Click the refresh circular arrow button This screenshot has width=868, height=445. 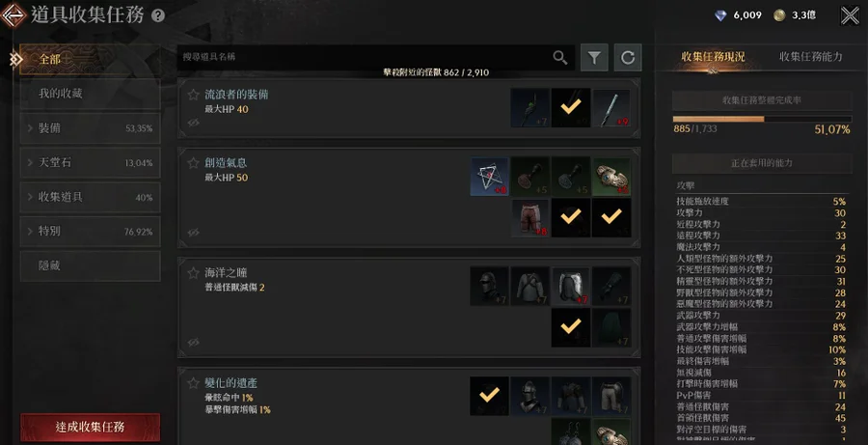tap(628, 57)
